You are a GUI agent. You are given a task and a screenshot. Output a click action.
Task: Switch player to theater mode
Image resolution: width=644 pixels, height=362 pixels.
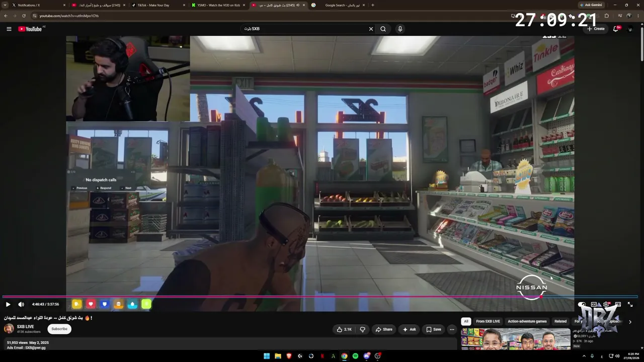(x=618, y=304)
